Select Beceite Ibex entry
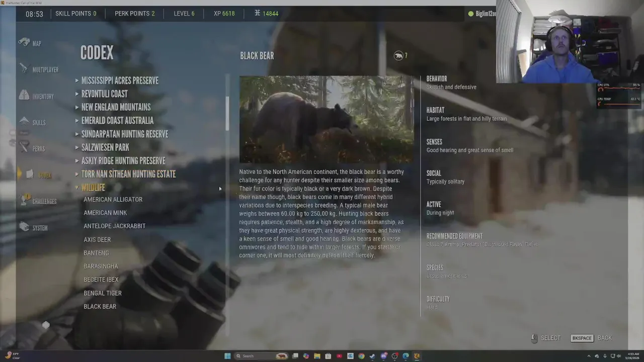Viewport: 644px width, 362px height. tap(101, 280)
